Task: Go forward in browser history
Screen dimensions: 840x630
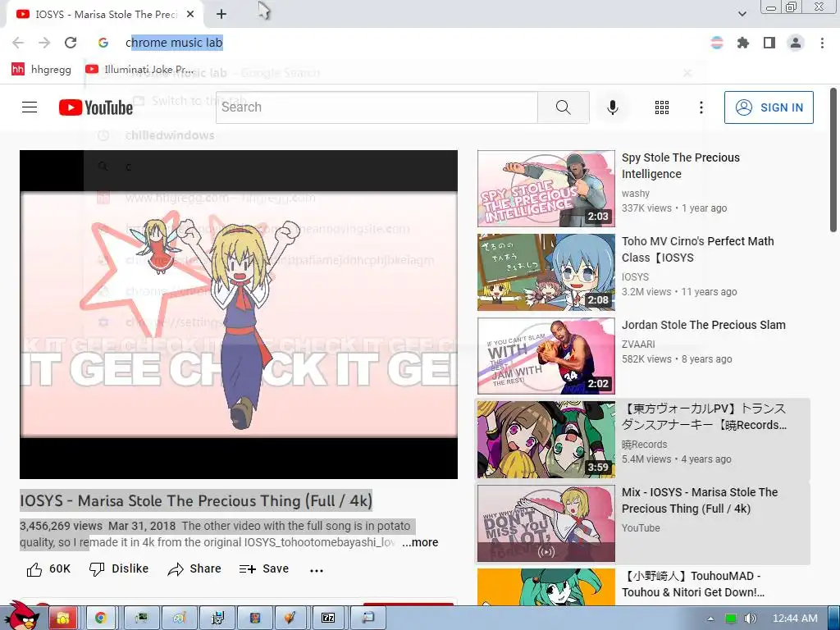Action: point(44,43)
